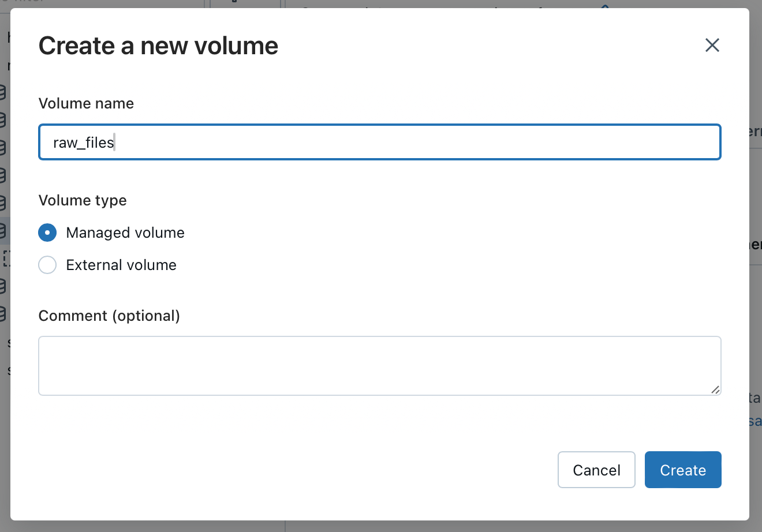This screenshot has width=762, height=532.
Task: Click the dashed-square icon in left sidebar
Action: pos(6,258)
